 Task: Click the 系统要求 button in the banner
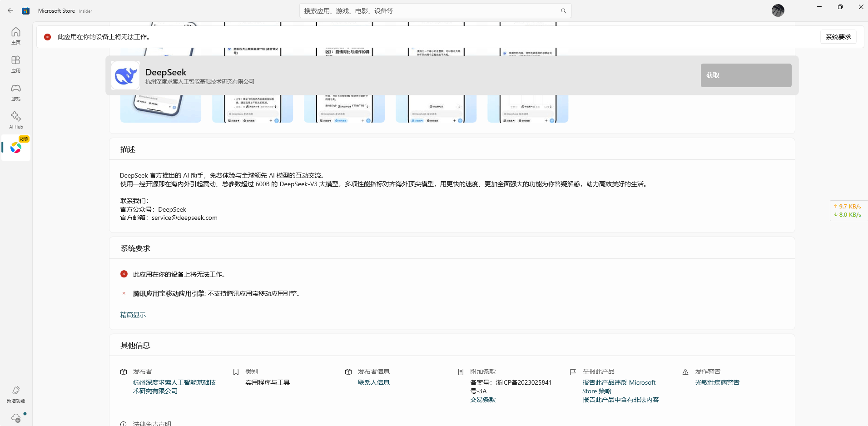(838, 37)
